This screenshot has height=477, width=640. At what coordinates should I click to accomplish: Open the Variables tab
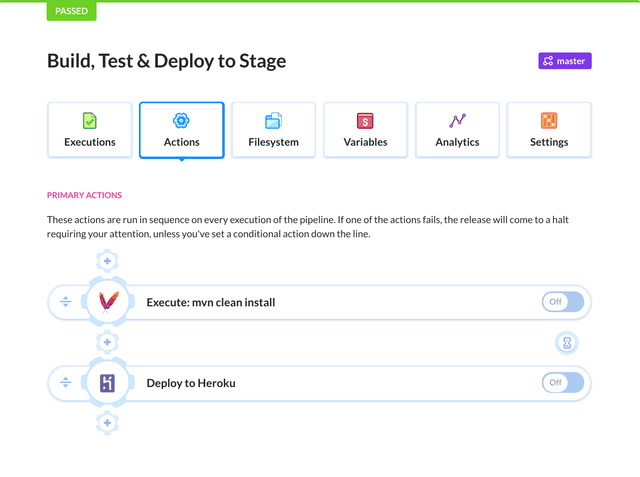pyautogui.click(x=365, y=130)
